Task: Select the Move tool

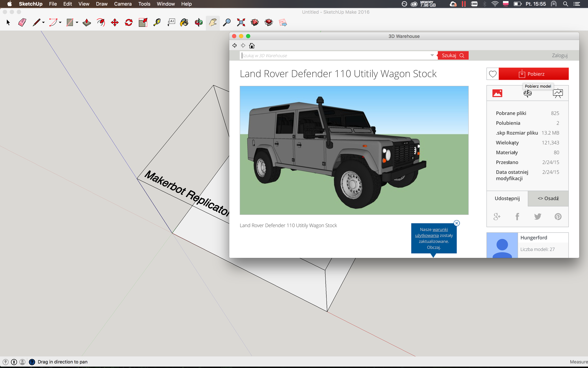Action: pos(115,22)
